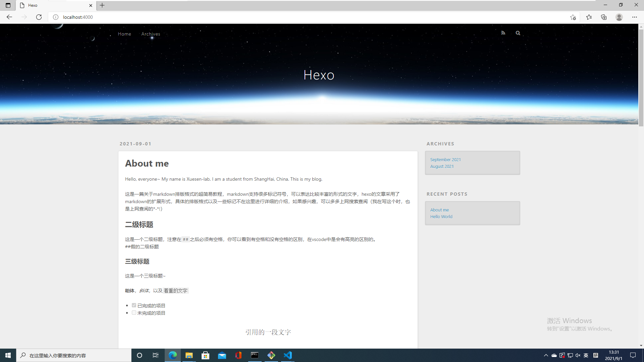Open the Mail app on taskbar
Screen dimensions: 644x362
coord(222,355)
